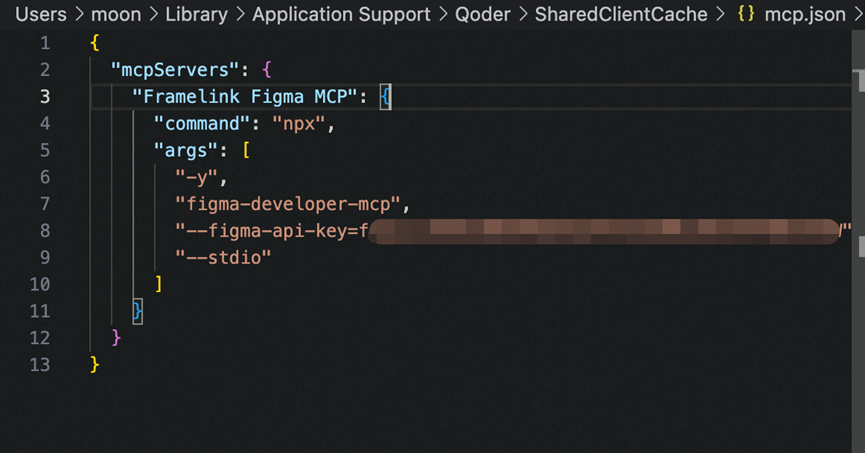Click the "args" key text
Screen dimensions: 865x453
[x=186, y=151]
